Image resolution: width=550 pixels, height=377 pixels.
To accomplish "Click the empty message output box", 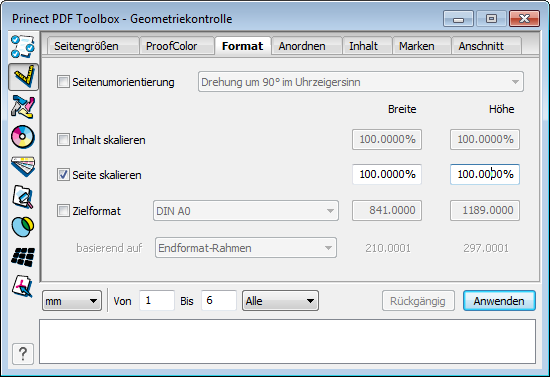I will 287,341.
